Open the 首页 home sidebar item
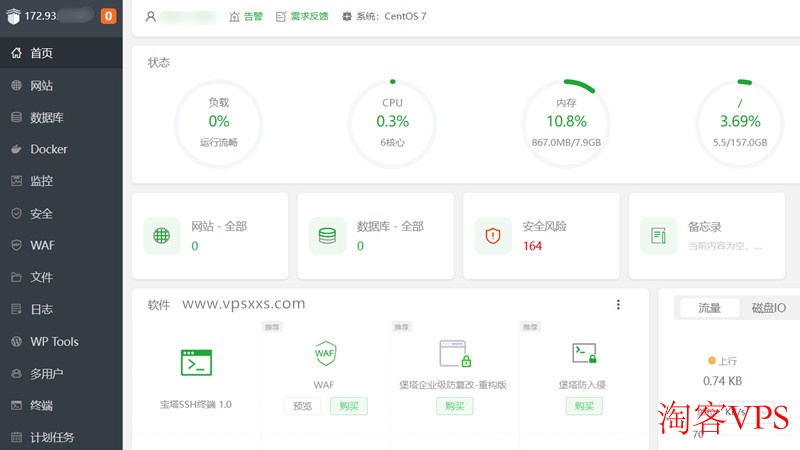 click(x=61, y=53)
